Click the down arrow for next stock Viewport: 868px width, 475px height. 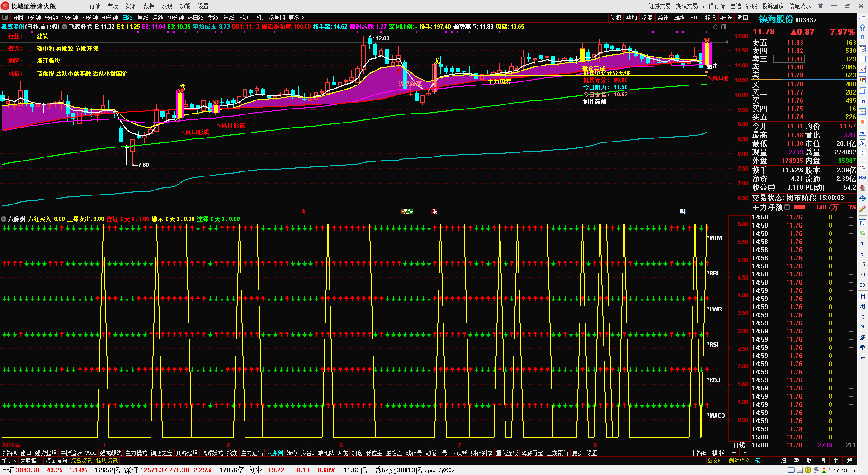[863, 38]
